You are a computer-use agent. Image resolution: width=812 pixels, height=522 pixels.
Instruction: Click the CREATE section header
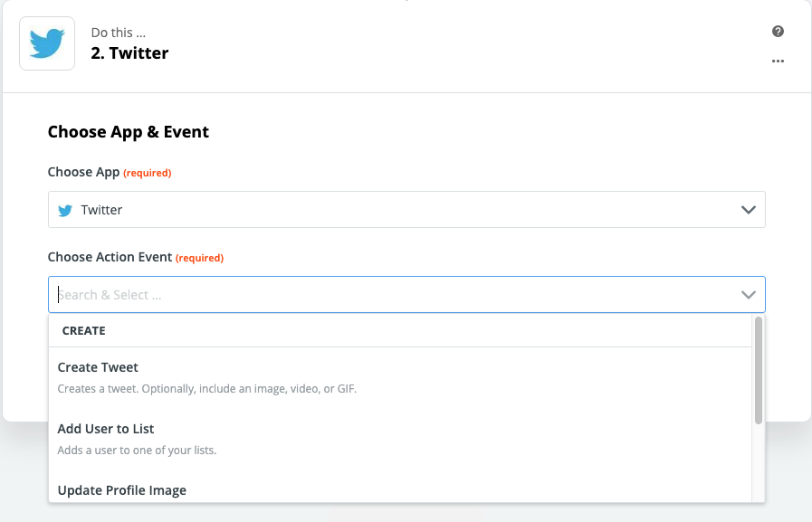(83, 330)
